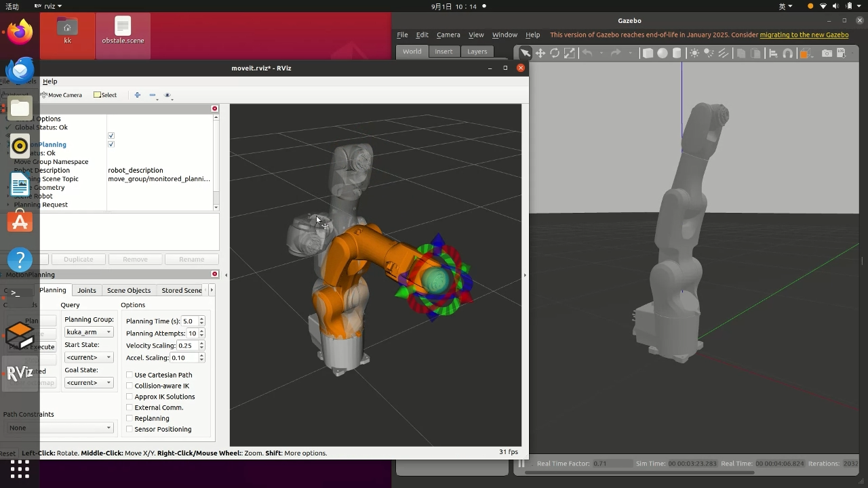
Task: Open obstale.scene file on desktop
Action: point(123,31)
